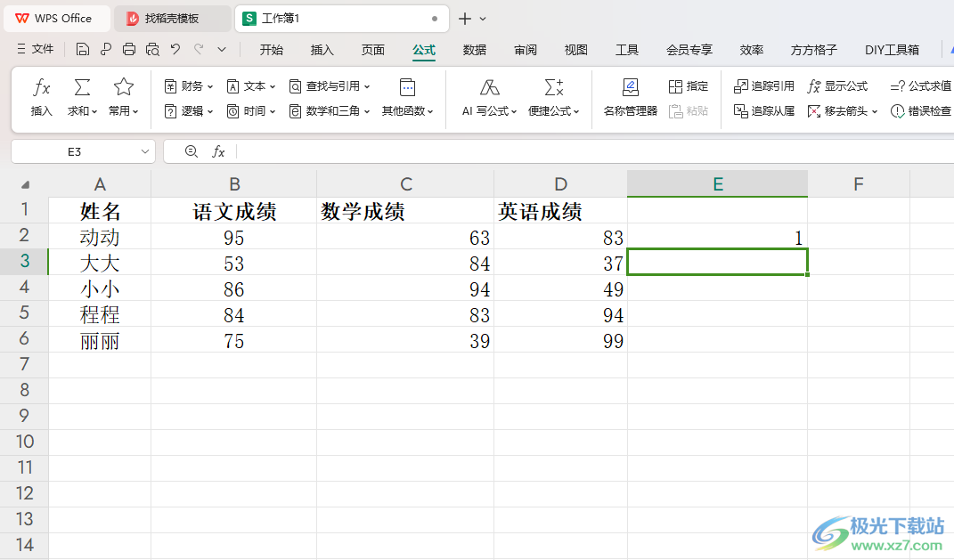Click the Specify names button
The width and height of the screenshot is (954, 560).
[x=689, y=86]
